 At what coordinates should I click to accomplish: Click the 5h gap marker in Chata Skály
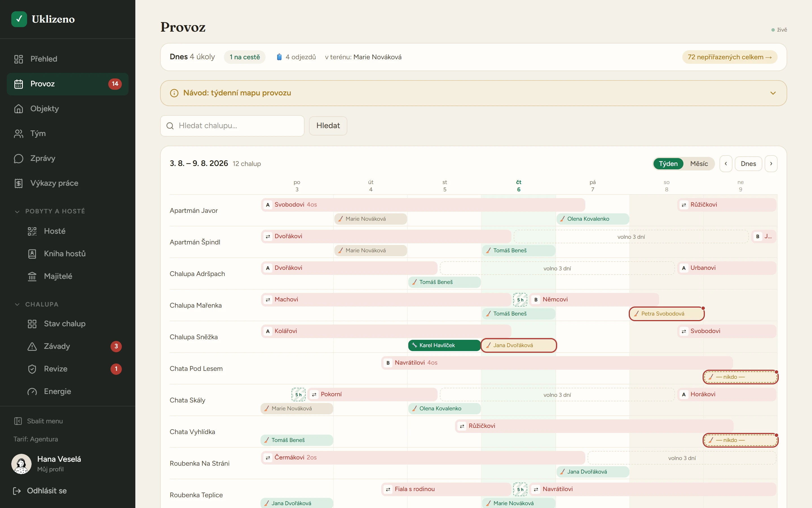click(298, 395)
